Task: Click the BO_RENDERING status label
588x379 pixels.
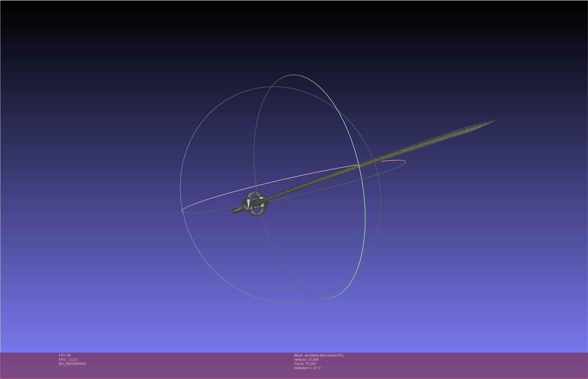Action: click(72, 364)
